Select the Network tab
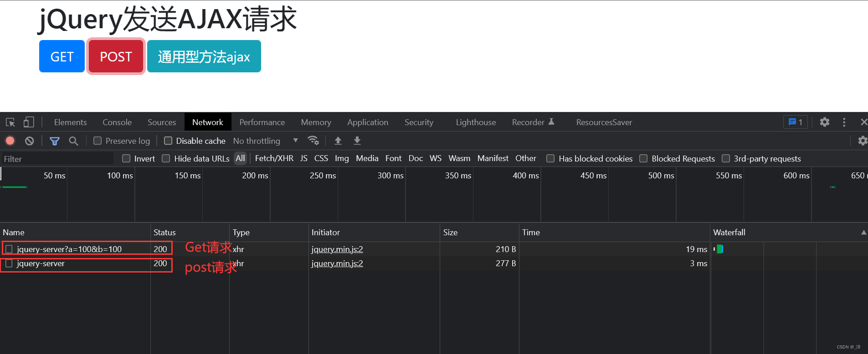Screen dimensions: 868x354 (208, 122)
